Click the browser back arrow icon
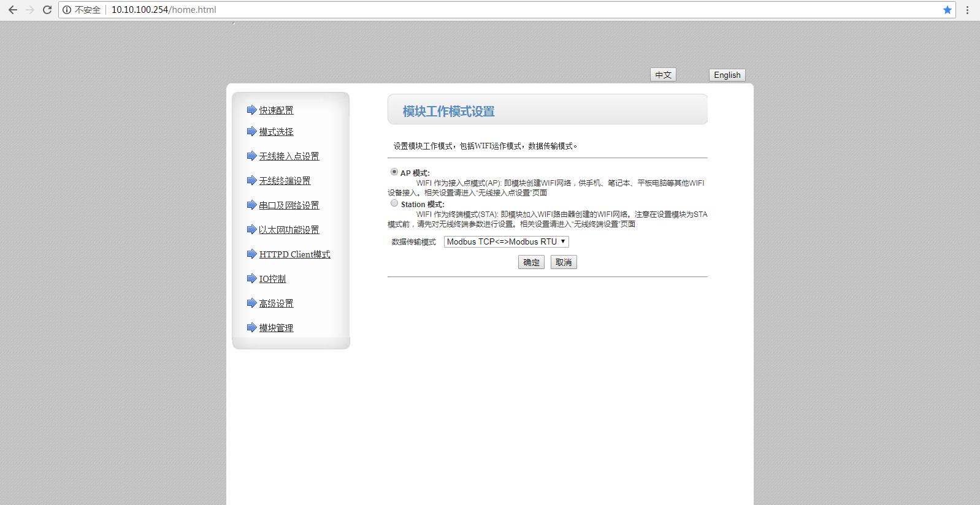Image resolution: width=980 pixels, height=505 pixels. click(12, 10)
